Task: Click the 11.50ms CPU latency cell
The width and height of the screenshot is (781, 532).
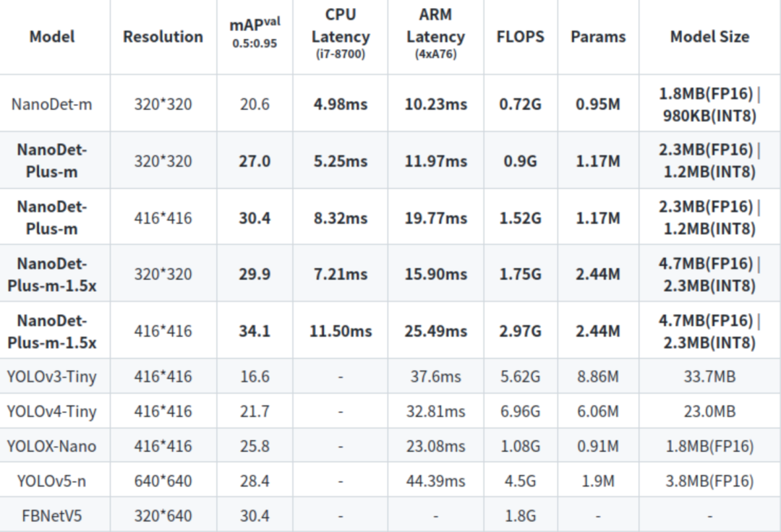Action: pos(340,331)
